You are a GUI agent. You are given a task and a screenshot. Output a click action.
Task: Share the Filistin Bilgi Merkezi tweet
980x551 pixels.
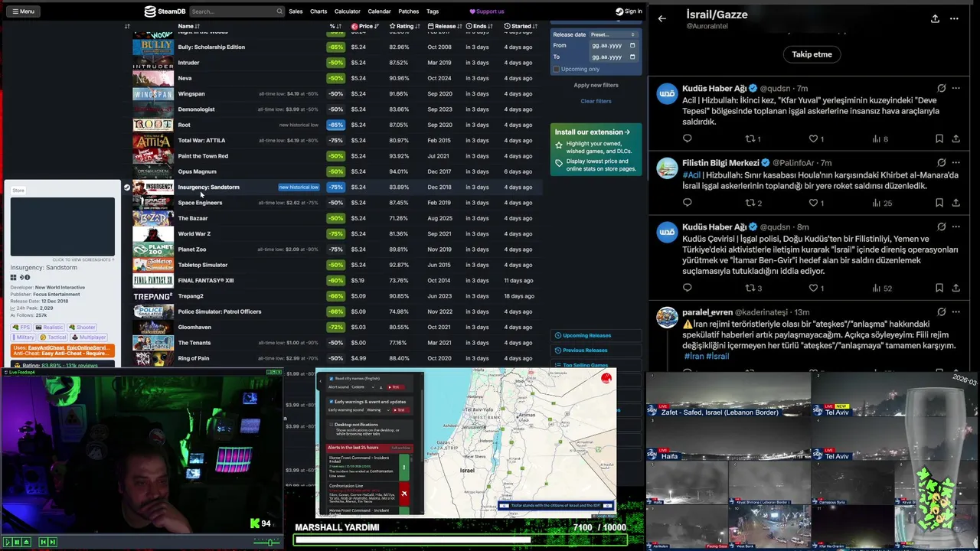pos(955,203)
